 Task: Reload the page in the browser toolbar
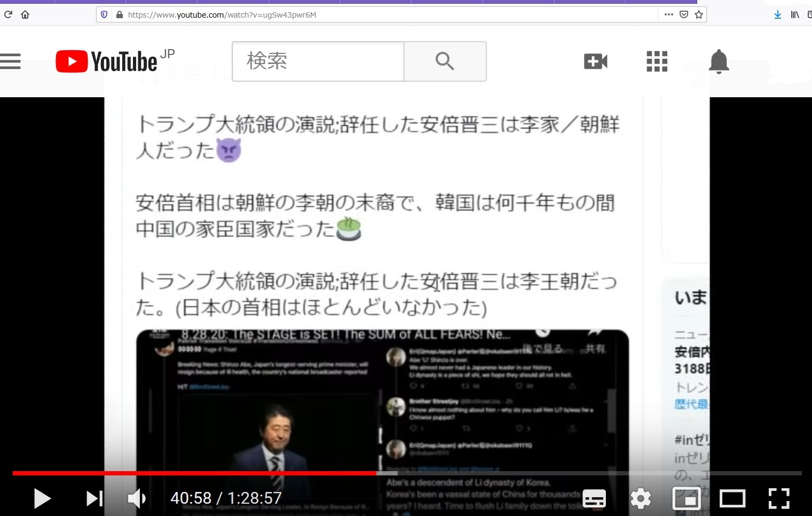click(8, 14)
